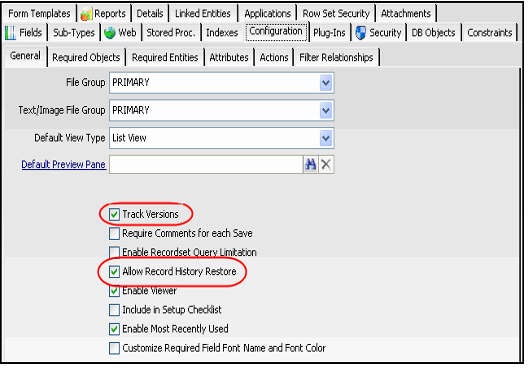This screenshot has width=528, height=373.
Task: Click the List View value text
Action: coord(129,138)
